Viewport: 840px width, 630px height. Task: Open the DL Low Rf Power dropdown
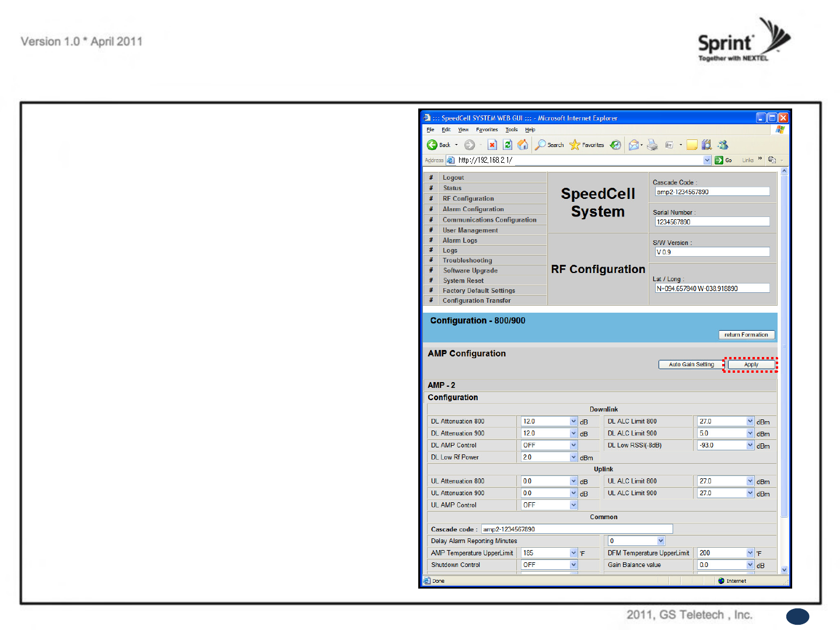pos(573,457)
